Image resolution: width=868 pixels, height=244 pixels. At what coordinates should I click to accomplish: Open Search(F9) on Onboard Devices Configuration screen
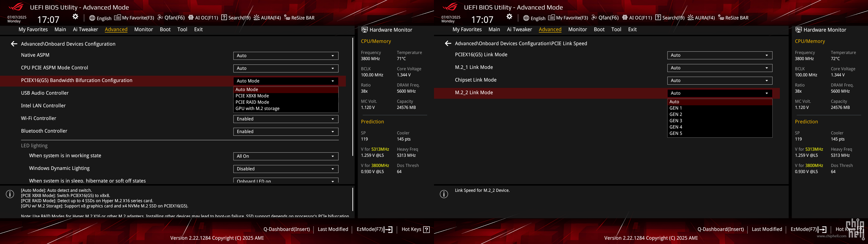click(236, 18)
